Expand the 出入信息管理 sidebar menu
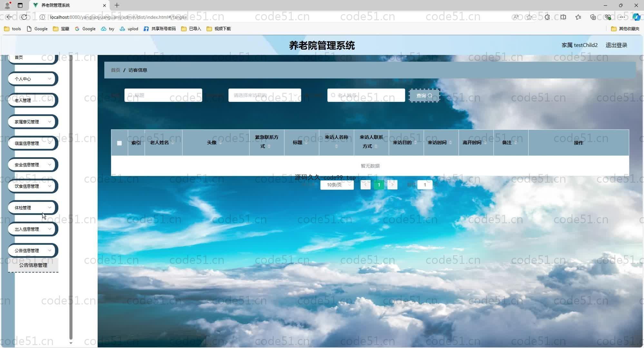This screenshot has height=348, width=644. [x=33, y=229]
